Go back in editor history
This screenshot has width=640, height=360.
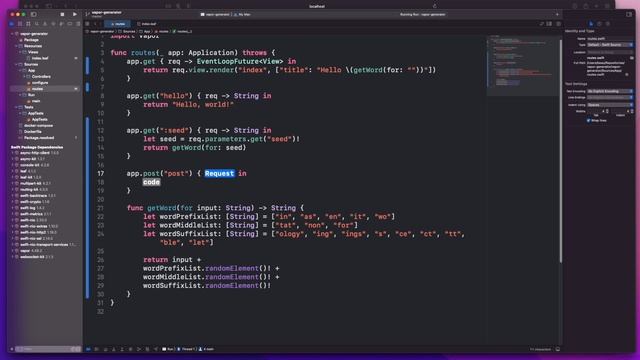[95, 24]
